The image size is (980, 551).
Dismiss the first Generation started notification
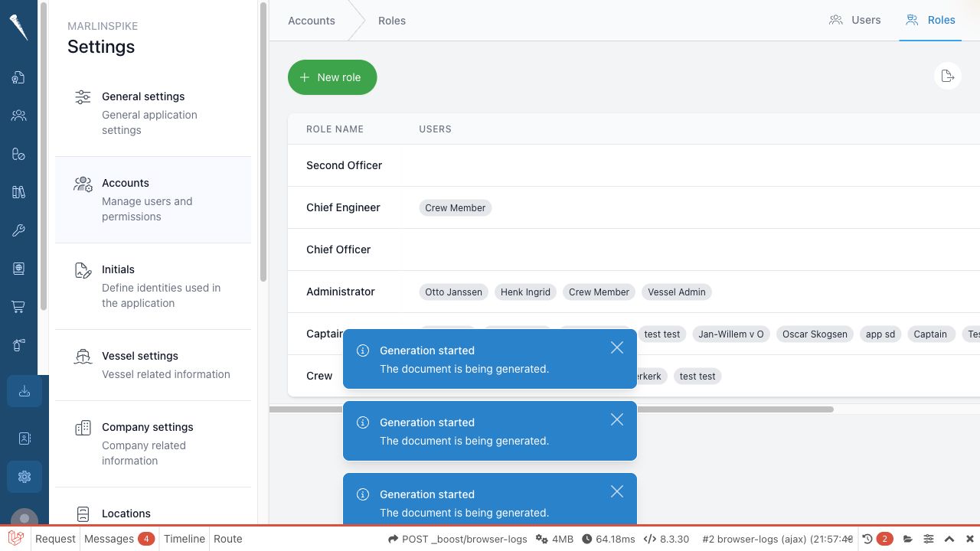pos(617,347)
